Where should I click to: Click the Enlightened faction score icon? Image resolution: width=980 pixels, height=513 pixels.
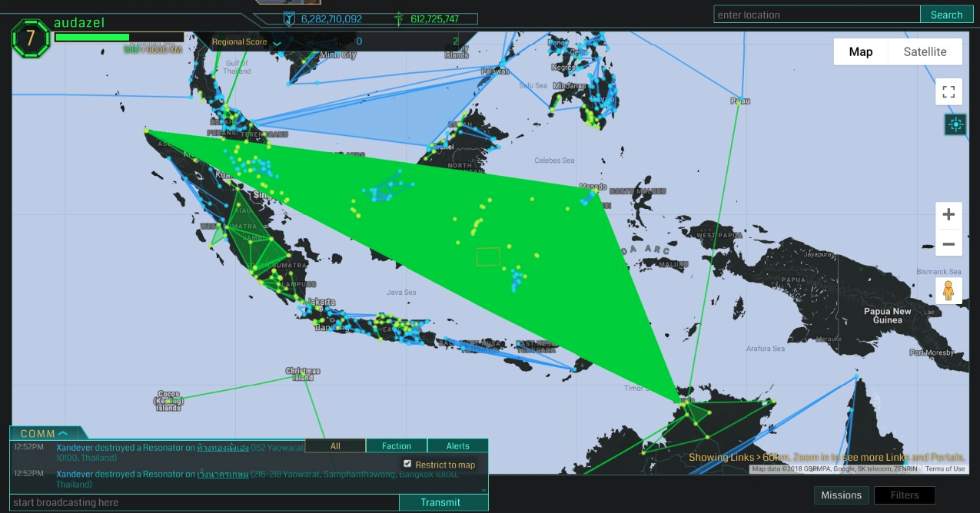(398, 18)
